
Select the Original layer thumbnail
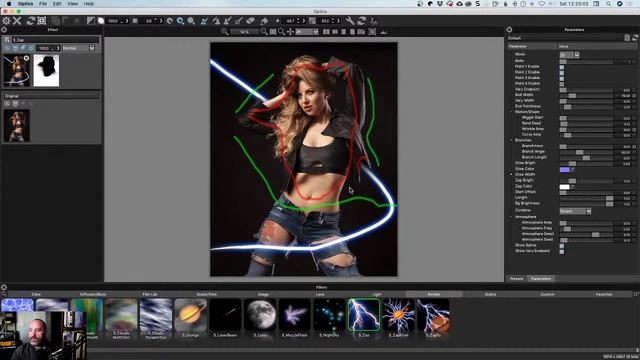pyautogui.click(x=16, y=126)
